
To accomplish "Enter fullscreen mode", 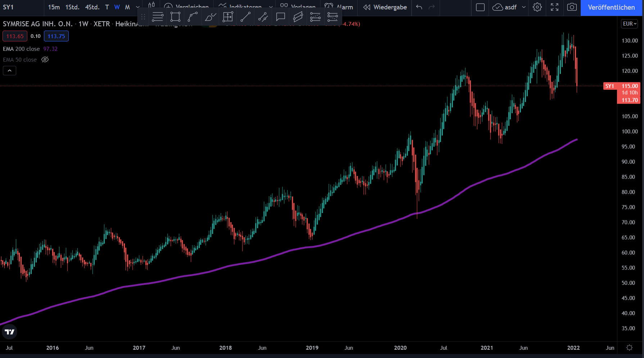I will (554, 7).
